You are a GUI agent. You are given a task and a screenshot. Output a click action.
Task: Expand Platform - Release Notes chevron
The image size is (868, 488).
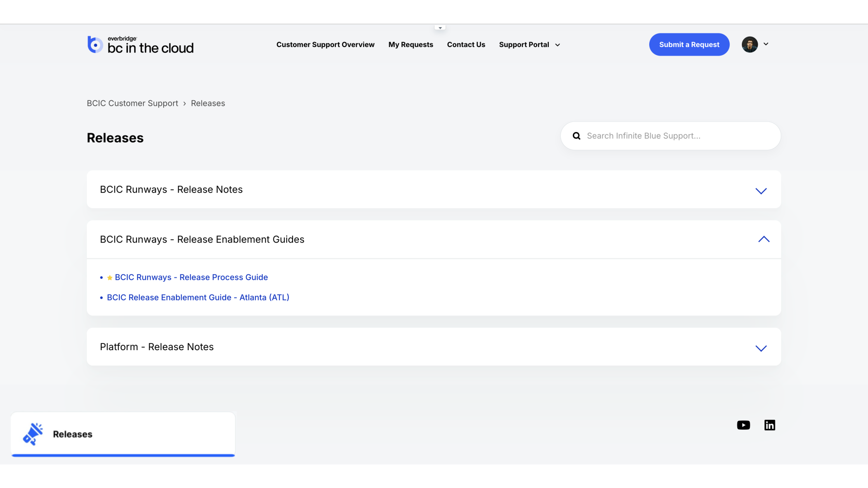point(761,348)
